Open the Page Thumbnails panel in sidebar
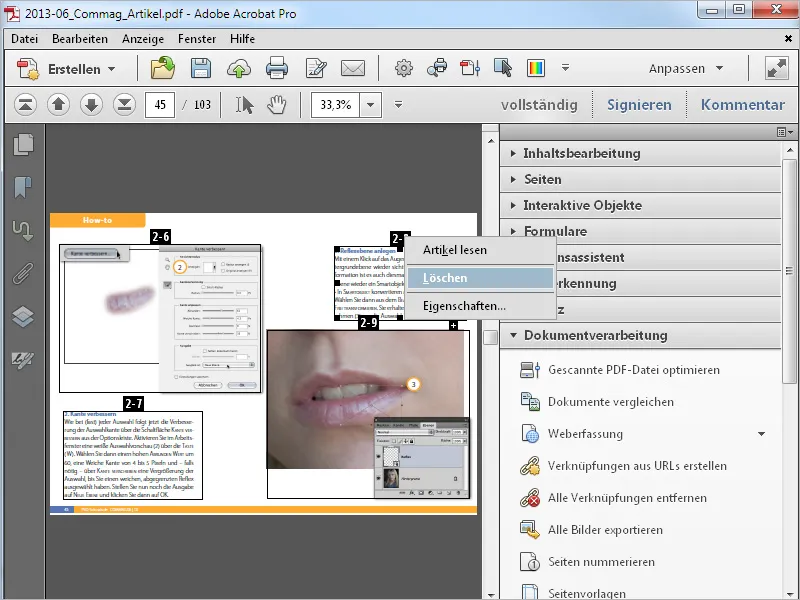 tap(22, 146)
